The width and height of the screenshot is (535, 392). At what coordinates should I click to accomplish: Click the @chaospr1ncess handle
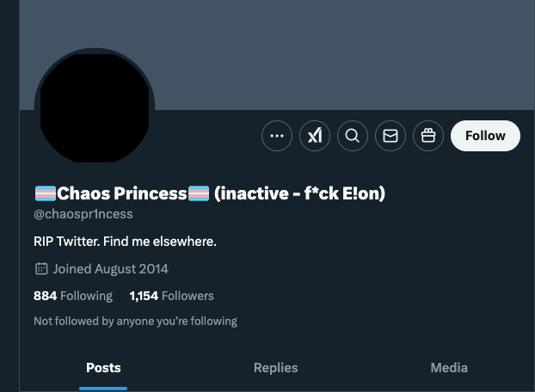[83, 213]
